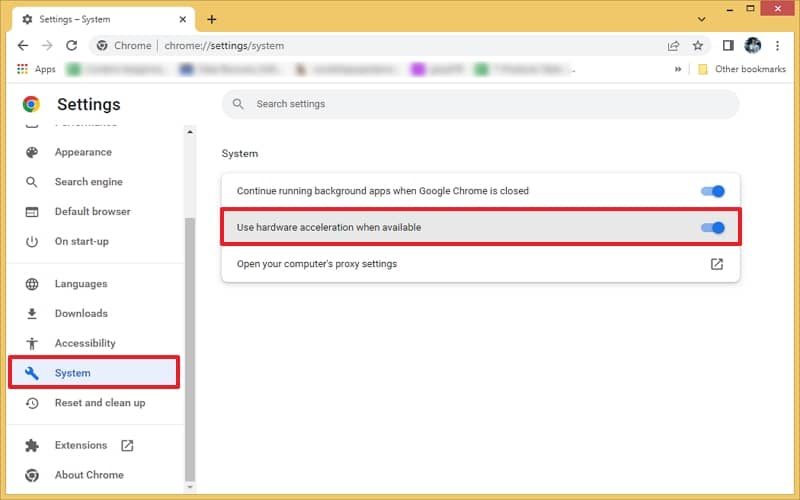Click the back navigation arrow
Screen dimensions: 800x500
click(x=23, y=45)
